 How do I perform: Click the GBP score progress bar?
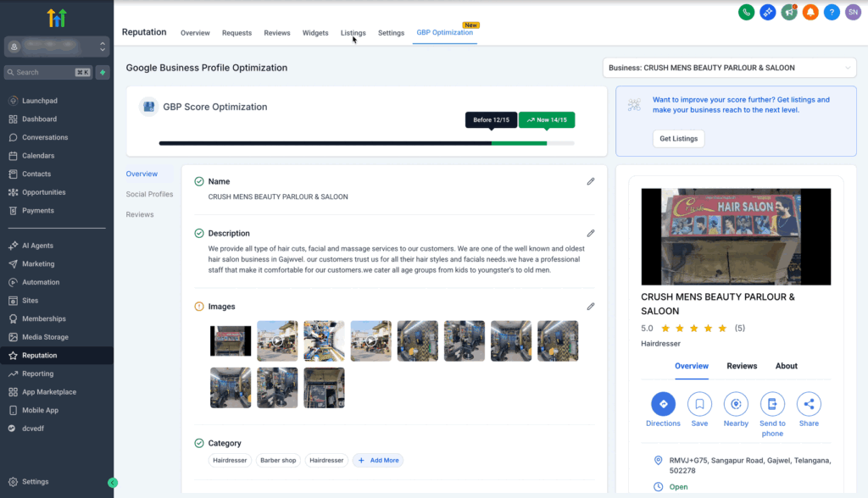366,143
